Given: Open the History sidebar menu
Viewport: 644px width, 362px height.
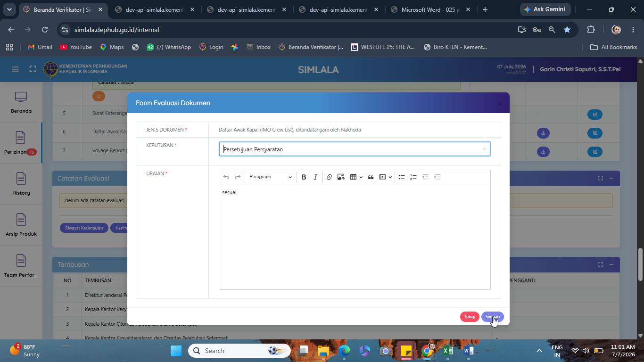Looking at the screenshot, I should 21,184.
